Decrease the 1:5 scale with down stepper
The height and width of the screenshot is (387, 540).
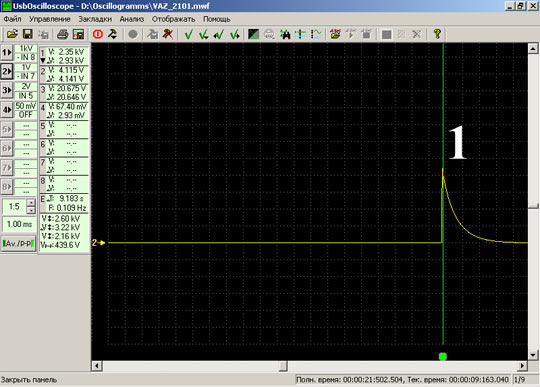point(31,210)
